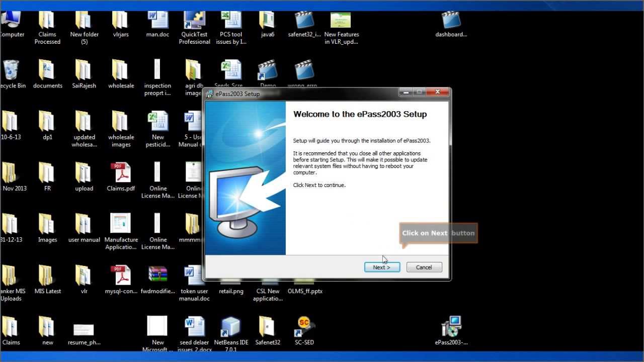Select the PCS tool issues Excel file
644x362 pixels.
pyautogui.click(x=231, y=21)
